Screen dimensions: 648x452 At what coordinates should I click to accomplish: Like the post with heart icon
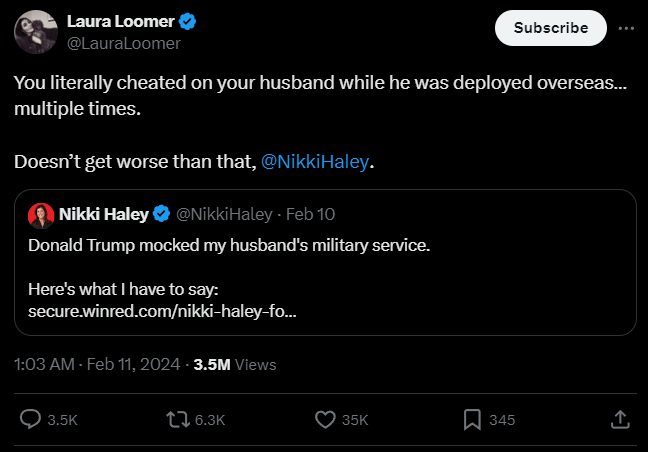[325, 420]
